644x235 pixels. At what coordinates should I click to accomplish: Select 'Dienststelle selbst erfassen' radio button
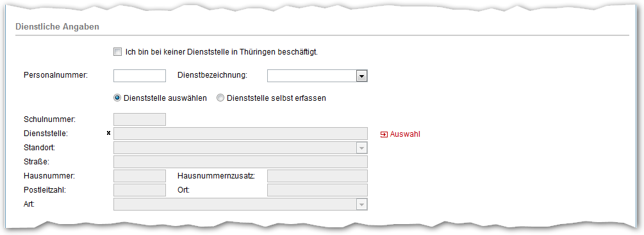tap(220, 98)
